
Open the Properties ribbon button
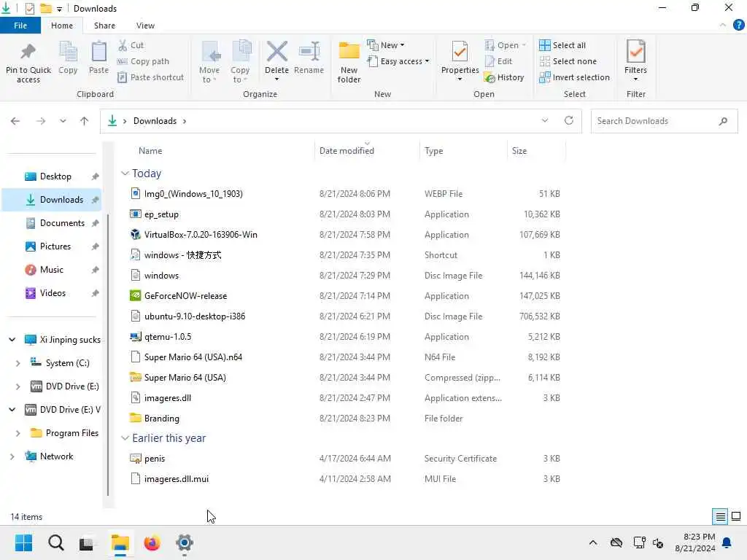click(x=460, y=61)
